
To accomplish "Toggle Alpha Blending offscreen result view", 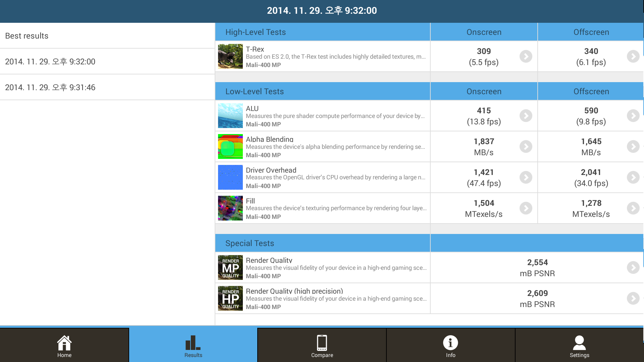I will 633,146.
